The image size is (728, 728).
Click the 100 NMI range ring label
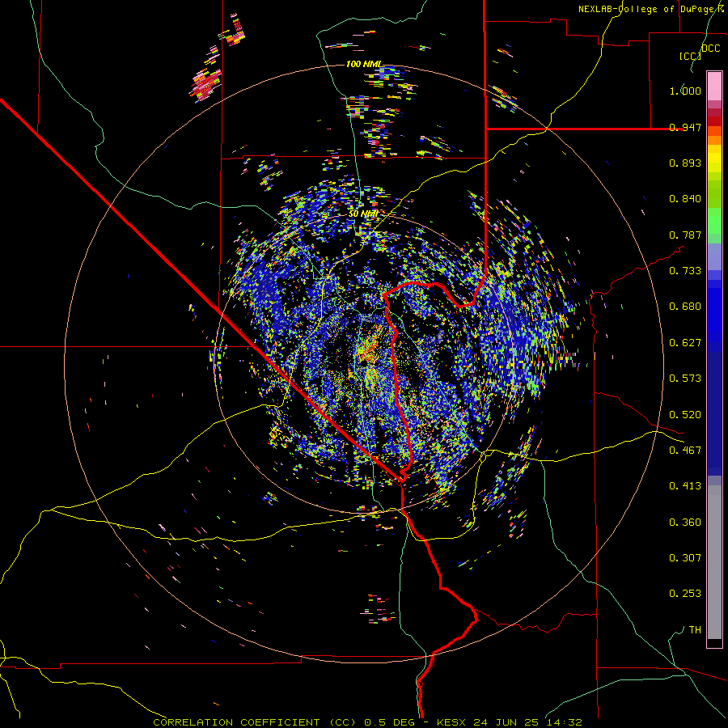364,64
